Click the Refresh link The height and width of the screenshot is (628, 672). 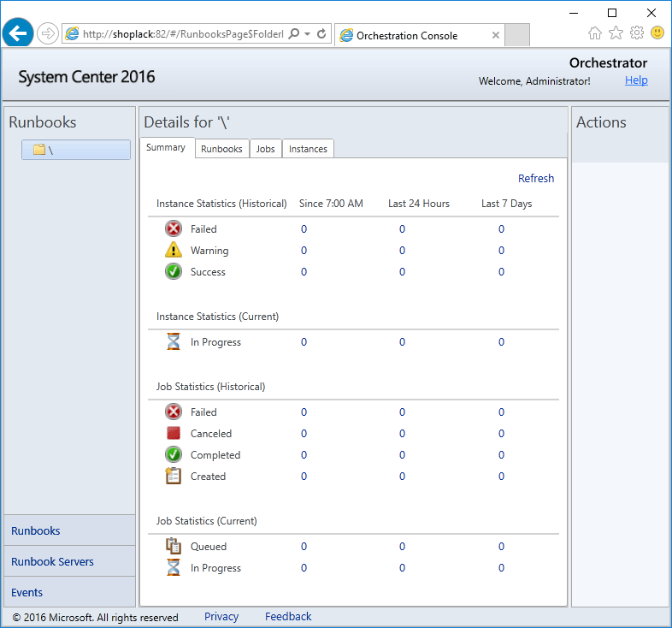(536, 179)
